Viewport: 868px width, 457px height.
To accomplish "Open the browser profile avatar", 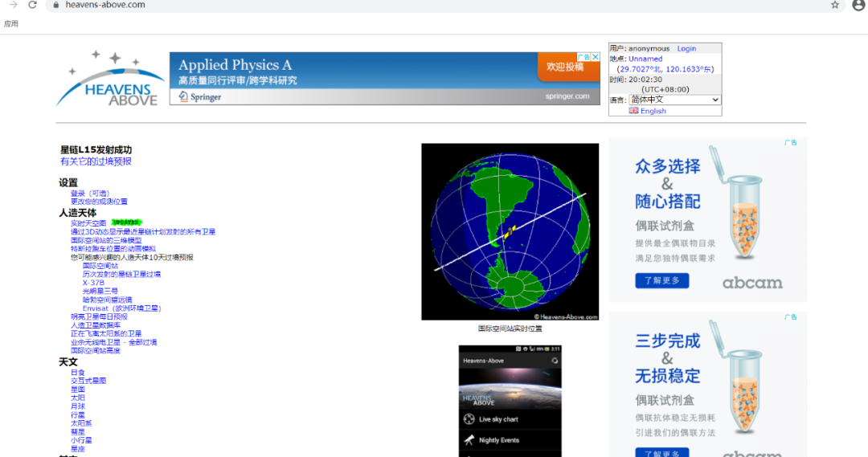I will (858, 5).
